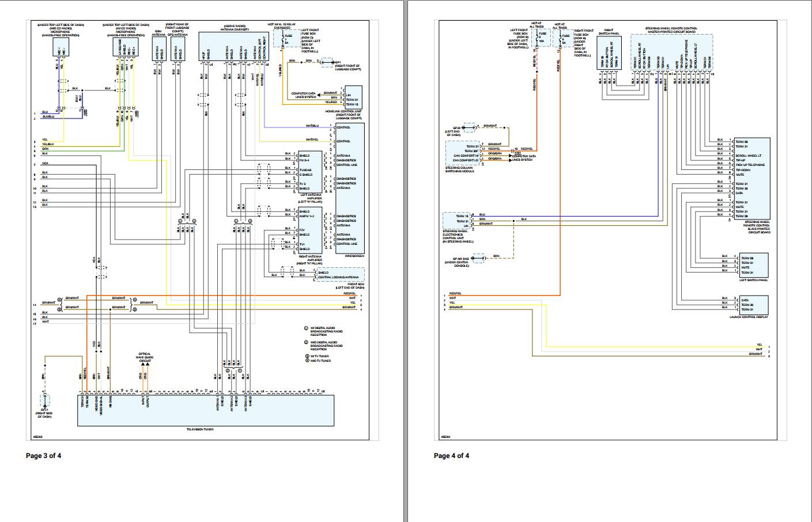Click 'STEERING COLUMN SWITCHING MODULE' label

pos(459,169)
